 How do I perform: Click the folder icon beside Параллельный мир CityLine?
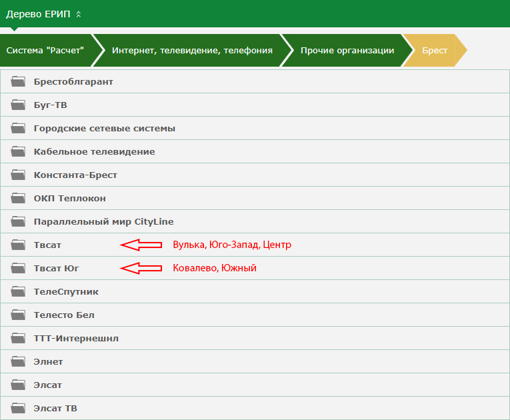pos(18,221)
